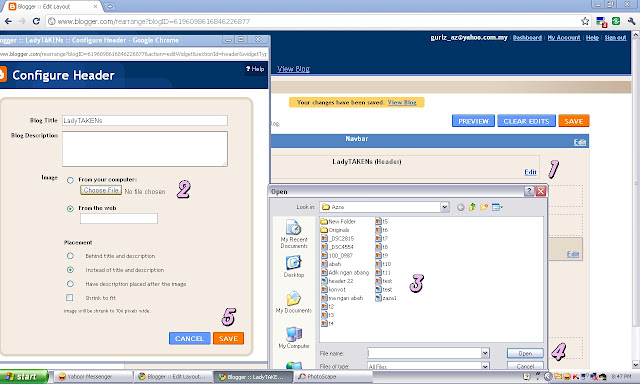This screenshot has width=640, height=384.
Task: Click PREVIEW button on layout page
Action: [473, 121]
